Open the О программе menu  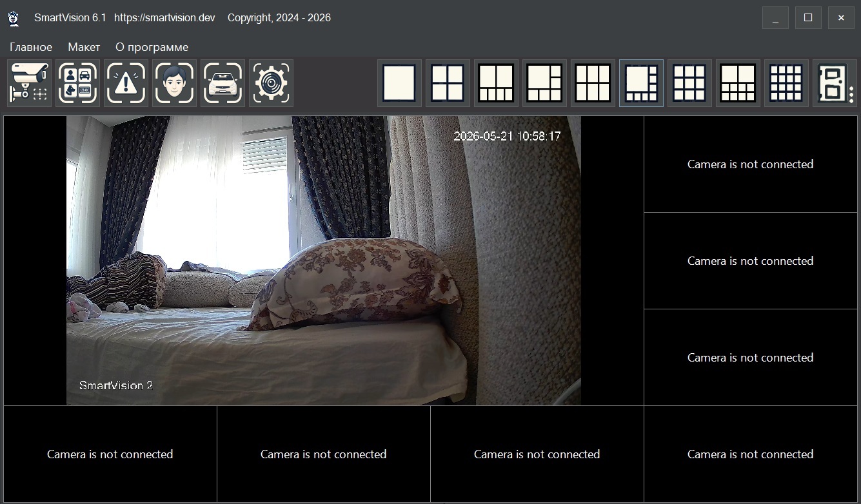(152, 47)
